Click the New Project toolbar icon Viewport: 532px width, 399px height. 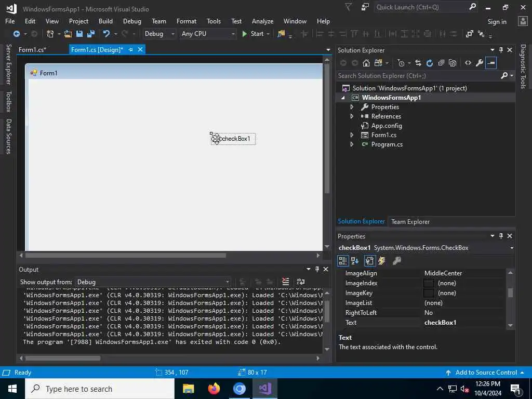click(50, 34)
